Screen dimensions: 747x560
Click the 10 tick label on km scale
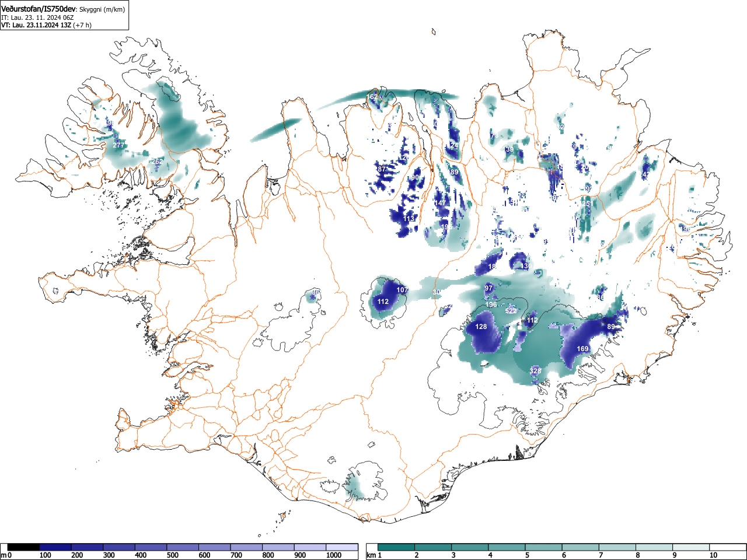click(713, 555)
